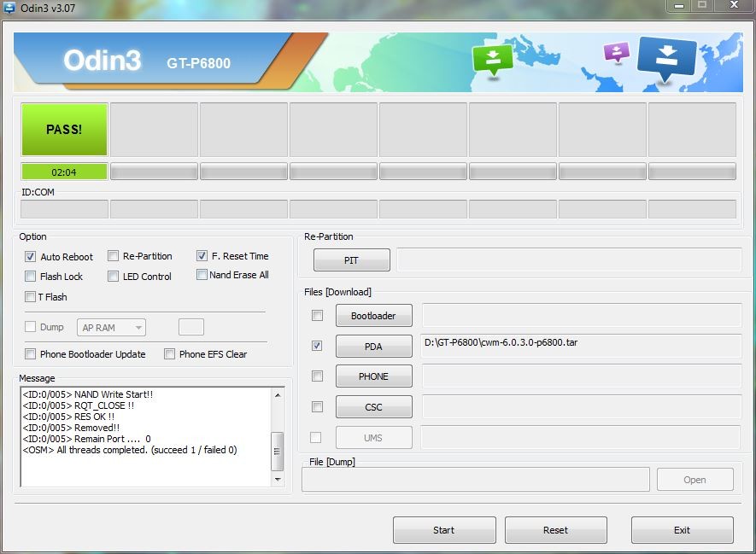Screen dimensions: 756x554
Task: Click the GT-P6800 model label in banner
Action: pos(199,63)
